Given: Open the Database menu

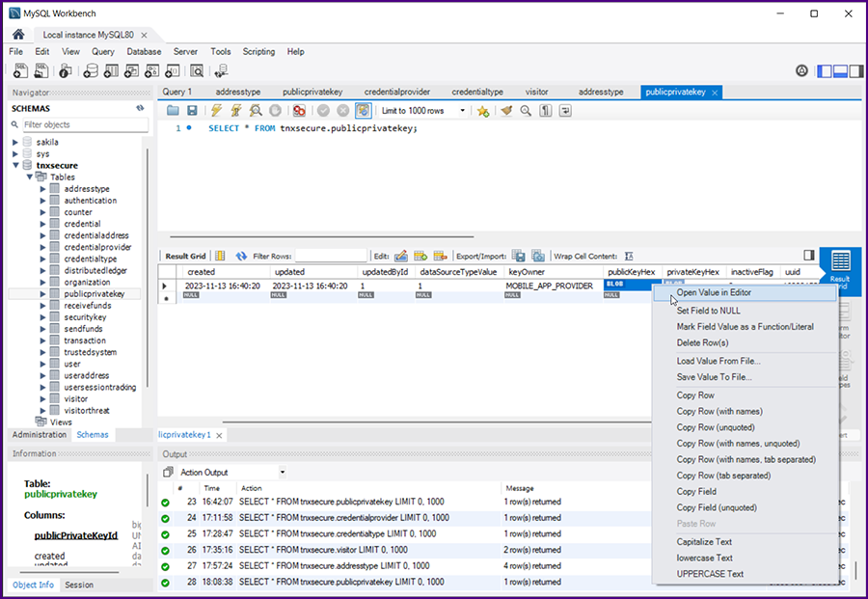Looking at the screenshot, I should (x=144, y=51).
